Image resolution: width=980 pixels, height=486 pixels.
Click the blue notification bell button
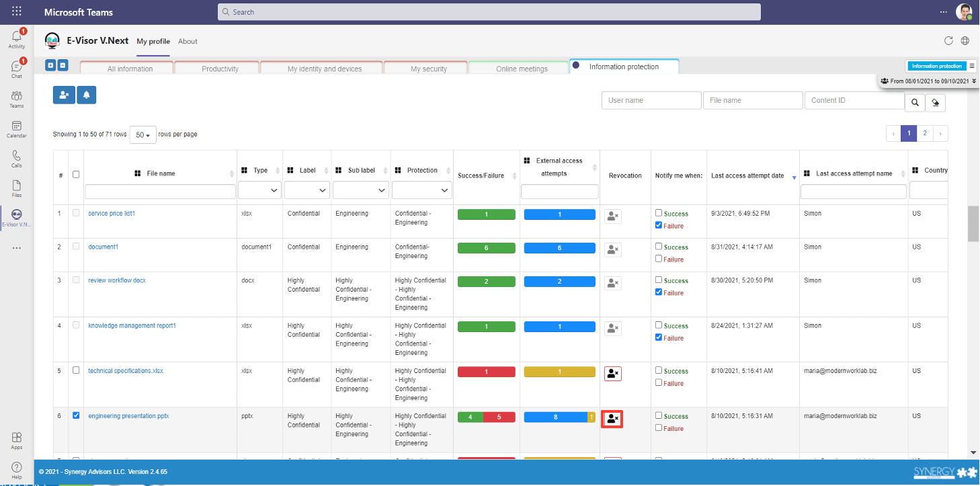(87, 95)
